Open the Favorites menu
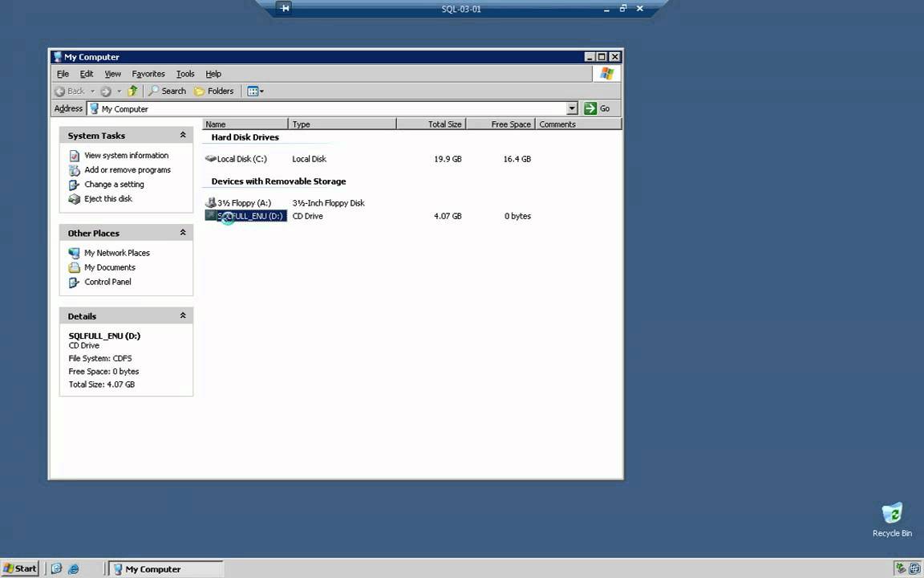The height and width of the screenshot is (578, 924). (x=148, y=74)
